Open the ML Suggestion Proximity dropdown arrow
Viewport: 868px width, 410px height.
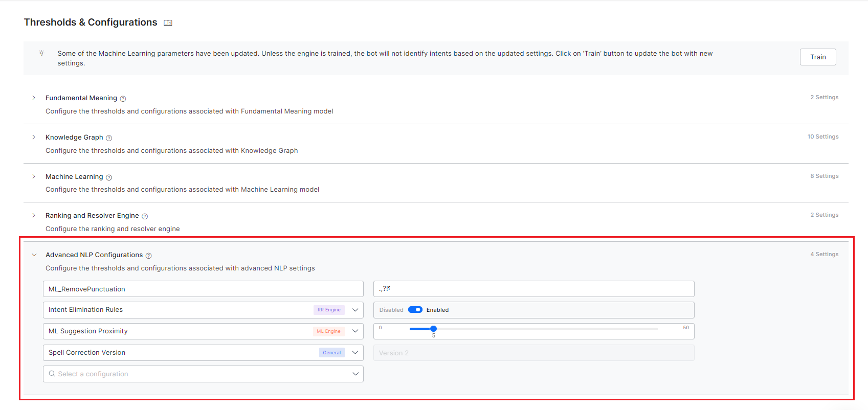pyautogui.click(x=355, y=331)
